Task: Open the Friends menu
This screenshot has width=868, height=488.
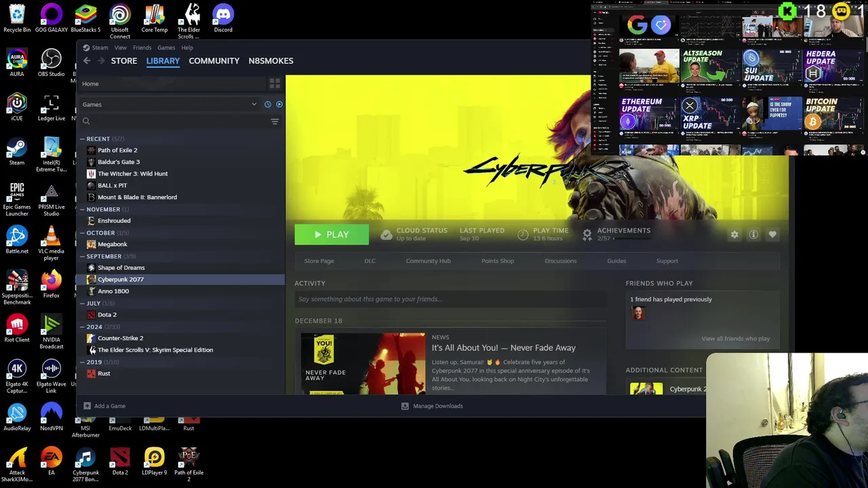Action: point(142,47)
